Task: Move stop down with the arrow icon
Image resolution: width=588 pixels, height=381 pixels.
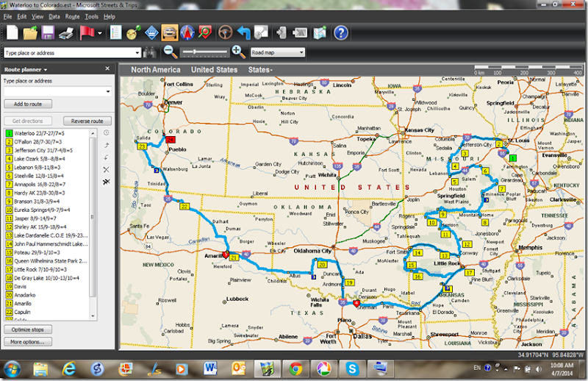Action: coord(107,157)
